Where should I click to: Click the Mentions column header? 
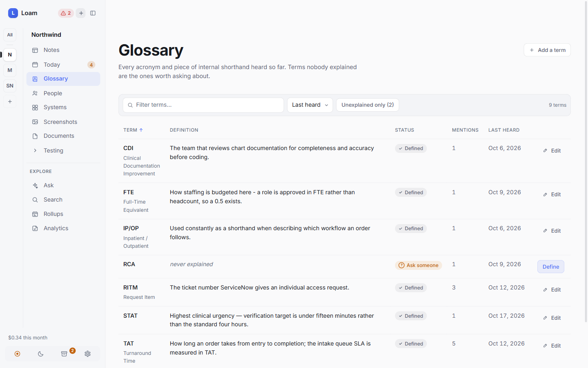[465, 130]
